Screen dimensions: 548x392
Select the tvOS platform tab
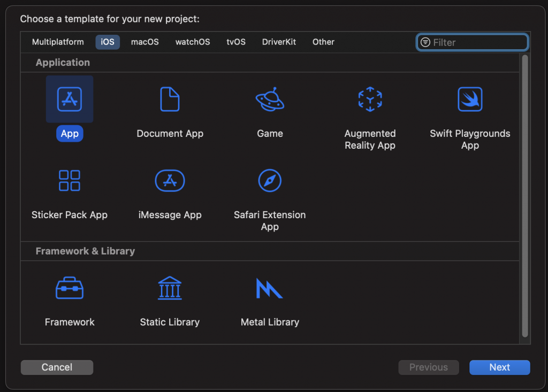click(x=236, y=42)
